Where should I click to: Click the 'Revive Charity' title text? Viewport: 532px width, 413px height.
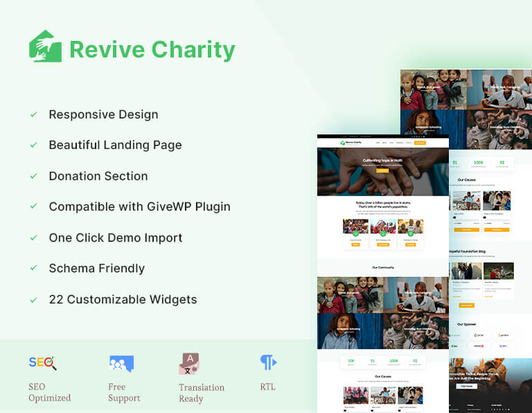[x=152, y=50]
